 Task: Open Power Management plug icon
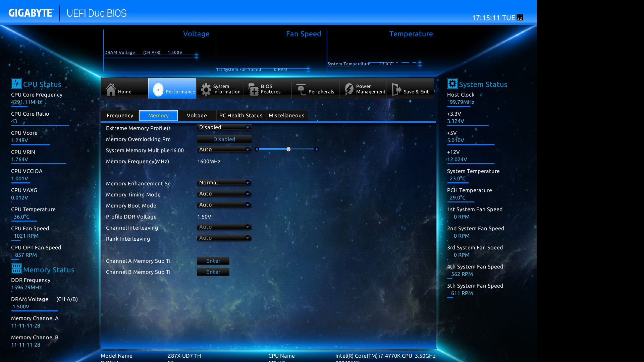pyautogui.click(x=349, y=89)
